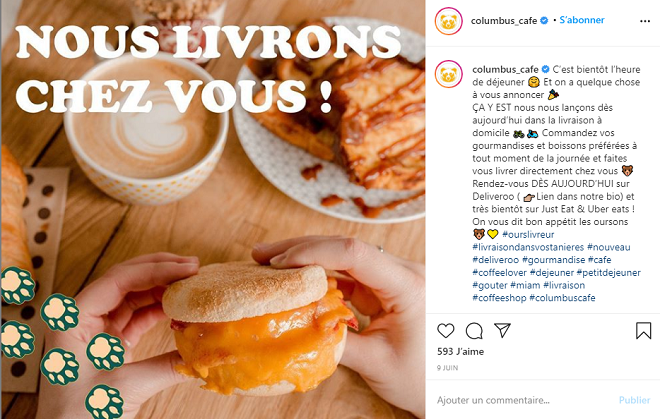The width and height of the screenshot is (660, 419).
Task: Click the bear avatar beside the caption
Action: point(449,74)
